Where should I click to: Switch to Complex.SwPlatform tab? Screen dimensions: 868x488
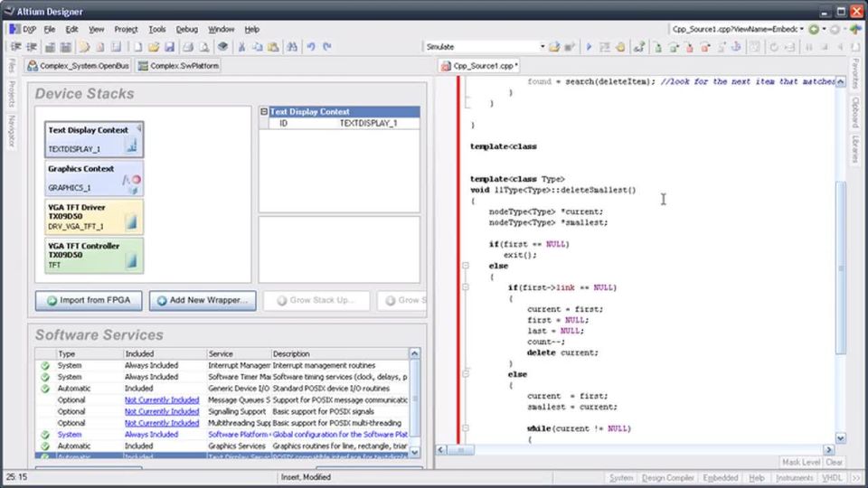[x=179, y=66]
